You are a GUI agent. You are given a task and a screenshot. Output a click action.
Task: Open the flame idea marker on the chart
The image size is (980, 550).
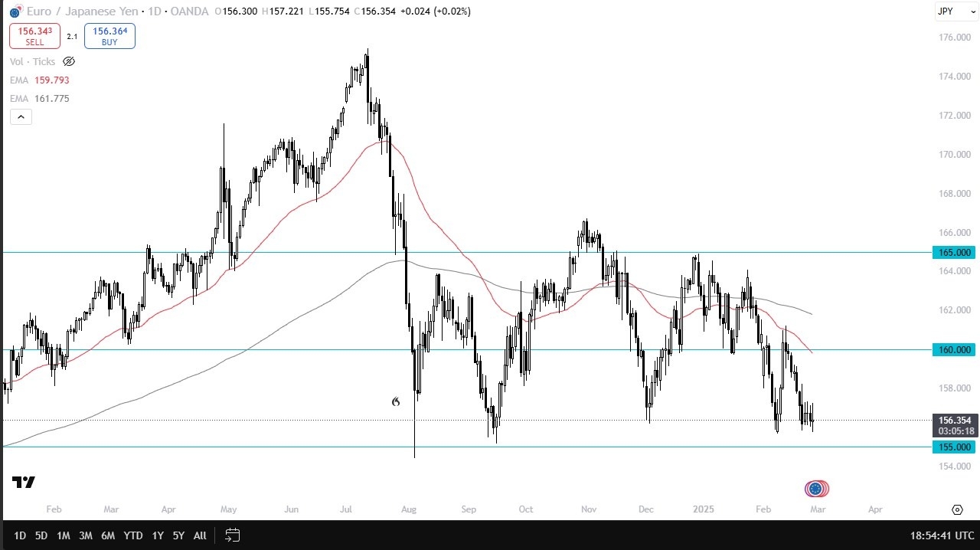pos(396,401)
